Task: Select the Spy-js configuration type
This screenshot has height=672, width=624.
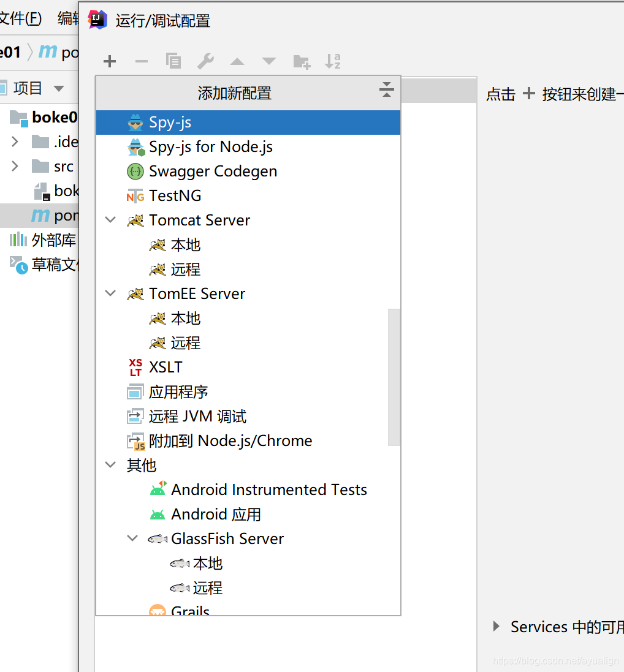Action: (248, 123)
